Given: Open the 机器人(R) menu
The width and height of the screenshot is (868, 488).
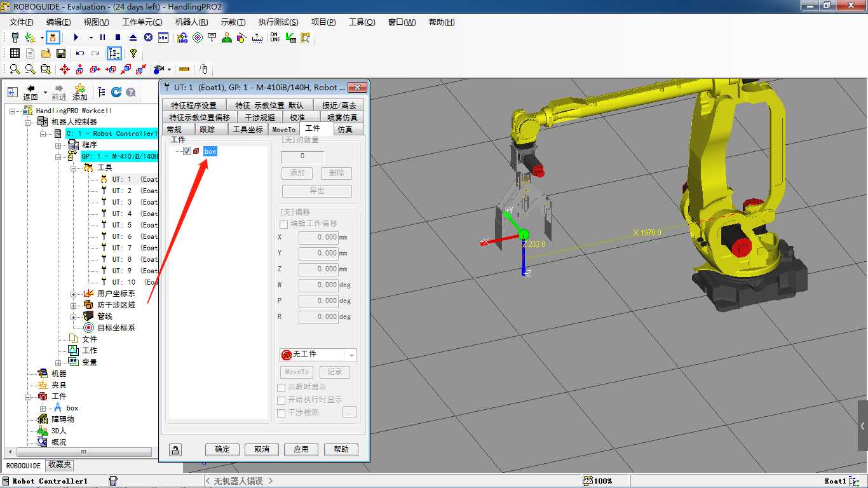Looking at the screenshot, I should coord(191,22).
